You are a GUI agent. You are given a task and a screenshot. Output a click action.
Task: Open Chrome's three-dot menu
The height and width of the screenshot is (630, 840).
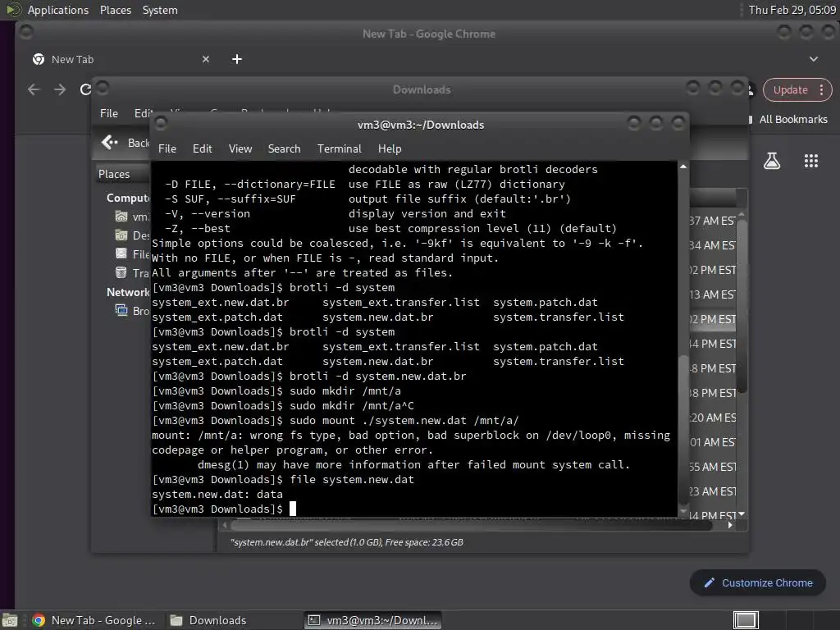coord(821,90)
